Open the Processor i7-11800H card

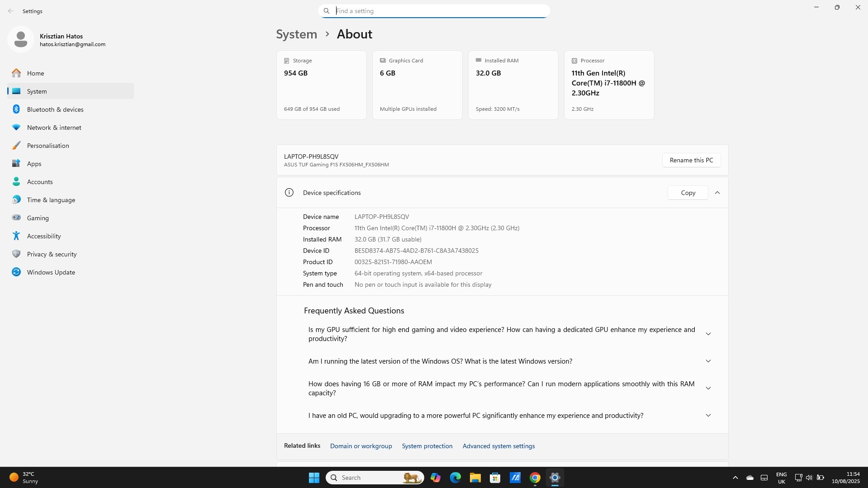(x=609, y=85)
